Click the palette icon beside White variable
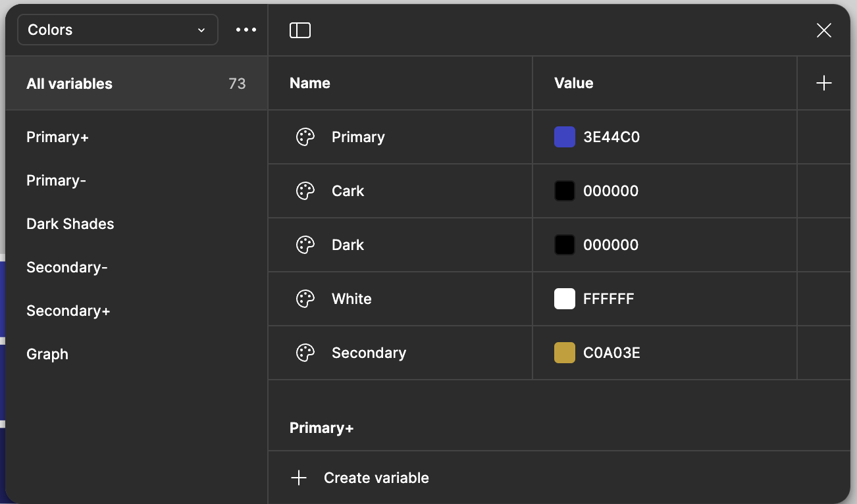857x504 pixels. click(305, 299)
